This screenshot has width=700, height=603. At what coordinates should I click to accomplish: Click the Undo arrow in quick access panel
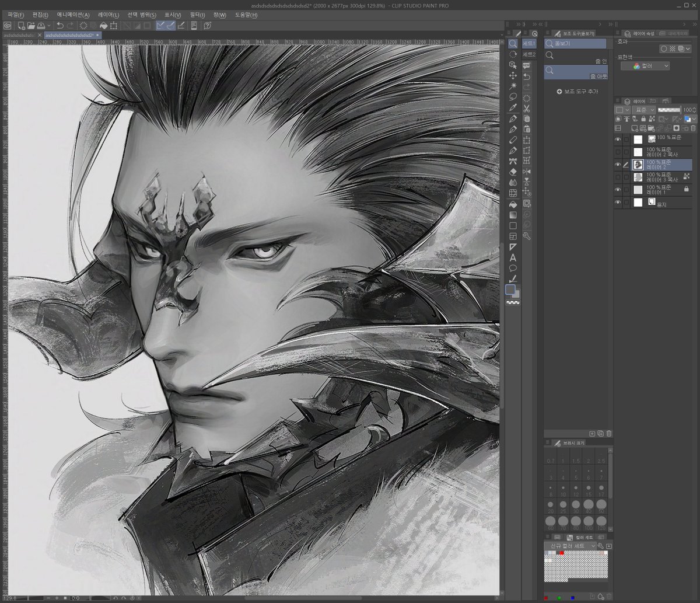point(527,76)
